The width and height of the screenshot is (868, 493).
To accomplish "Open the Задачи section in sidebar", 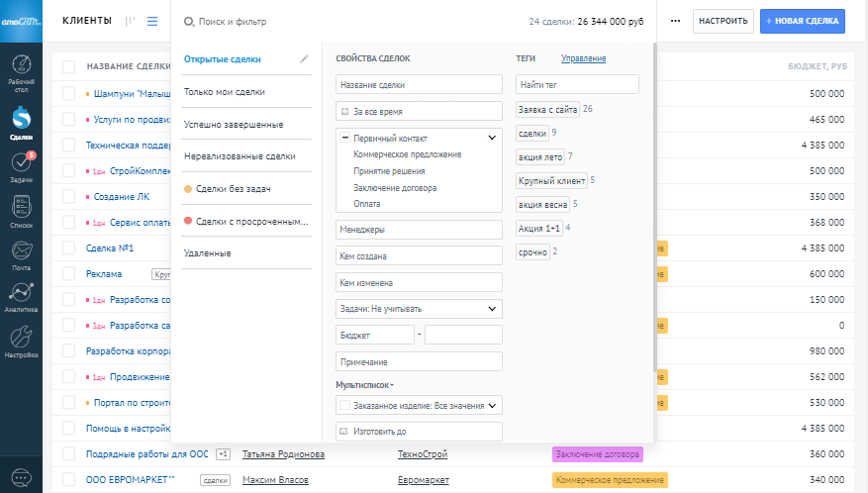I will (x=21, y=165).
